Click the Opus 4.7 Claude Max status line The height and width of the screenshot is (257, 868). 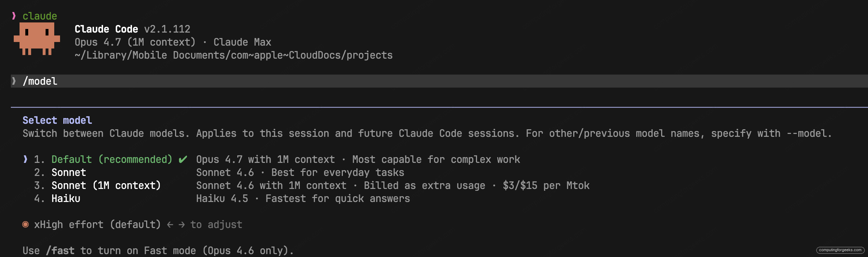pyautogui.click(x=173, y=42)
